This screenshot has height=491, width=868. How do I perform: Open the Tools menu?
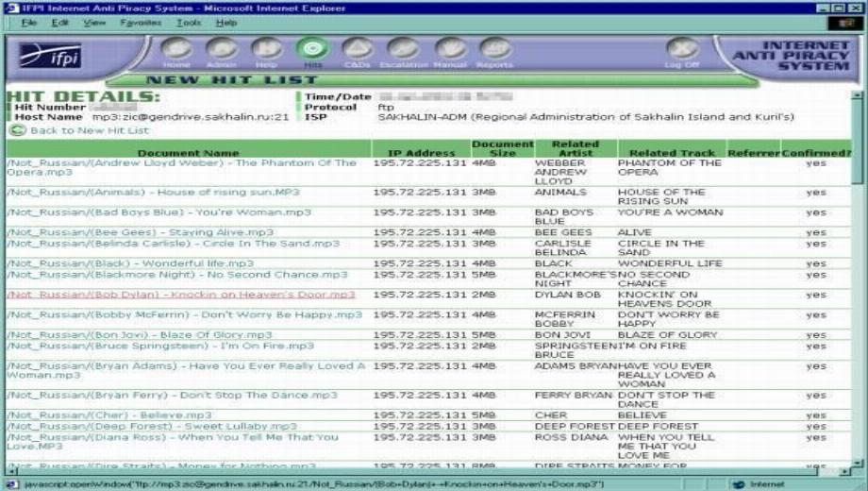[x=188, y=23]
